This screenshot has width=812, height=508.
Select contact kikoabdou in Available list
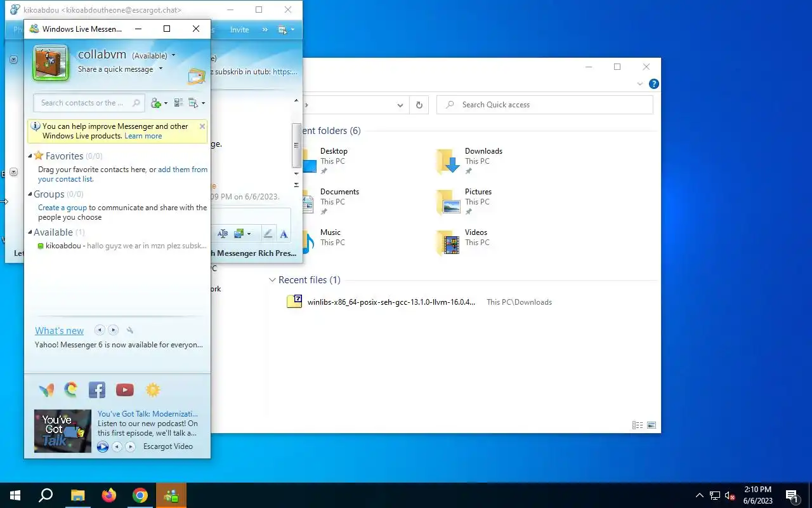(122, 246)
